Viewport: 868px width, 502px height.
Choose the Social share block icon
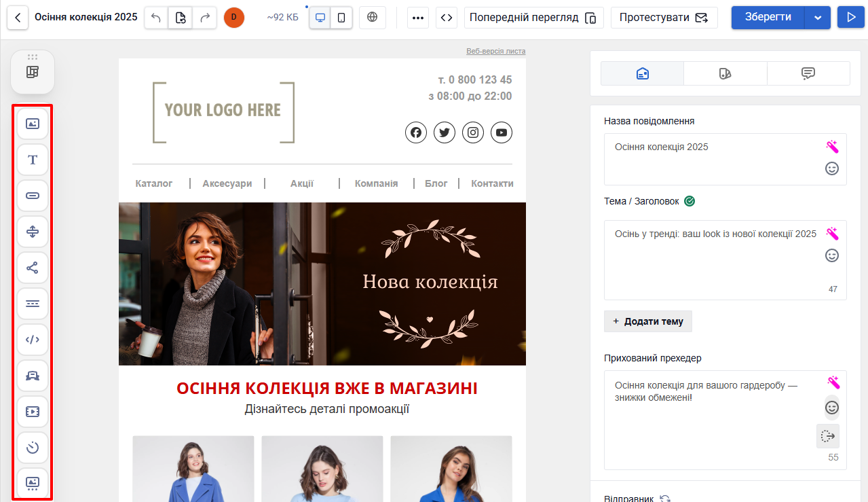(x=33, y=268)
